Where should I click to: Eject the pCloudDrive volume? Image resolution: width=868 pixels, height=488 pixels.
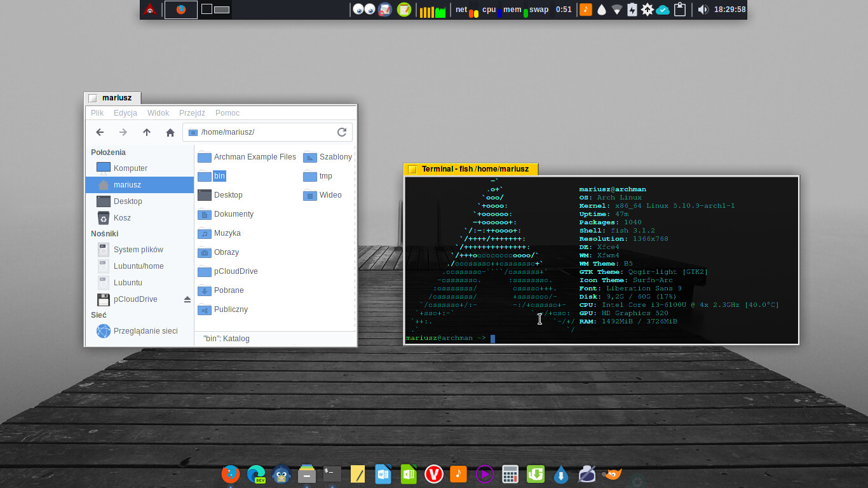(x=187, y=299)
